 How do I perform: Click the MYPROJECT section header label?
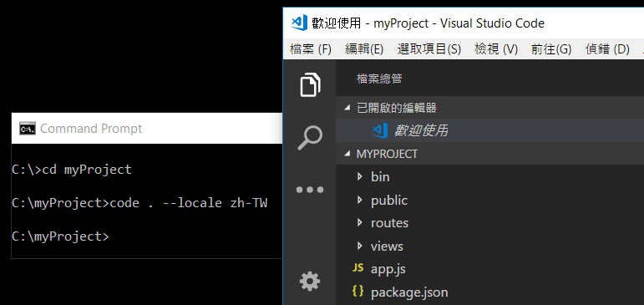(x=387, y=154)
